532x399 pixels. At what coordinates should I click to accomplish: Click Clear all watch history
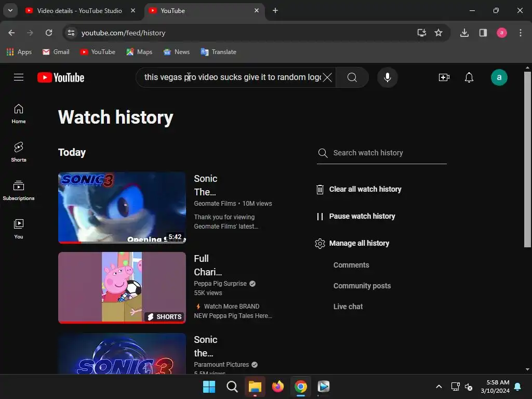coord(365,189)
